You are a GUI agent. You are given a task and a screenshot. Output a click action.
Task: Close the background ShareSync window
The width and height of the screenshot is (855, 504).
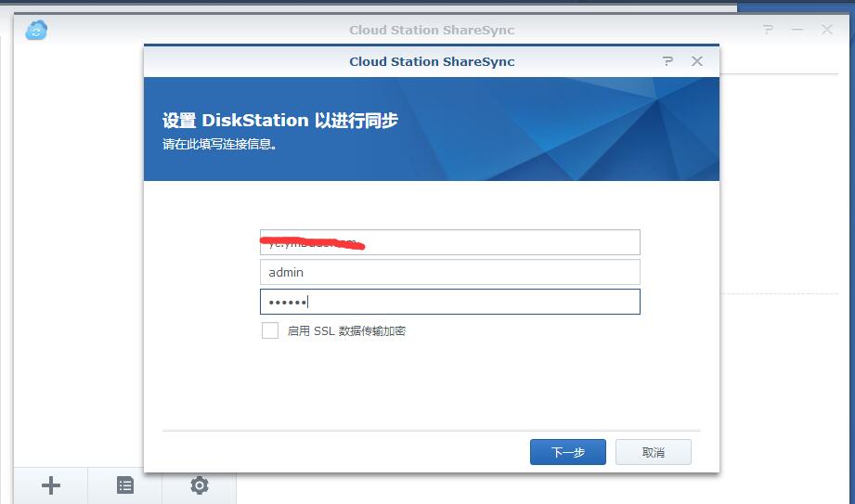tap(826, 30)
